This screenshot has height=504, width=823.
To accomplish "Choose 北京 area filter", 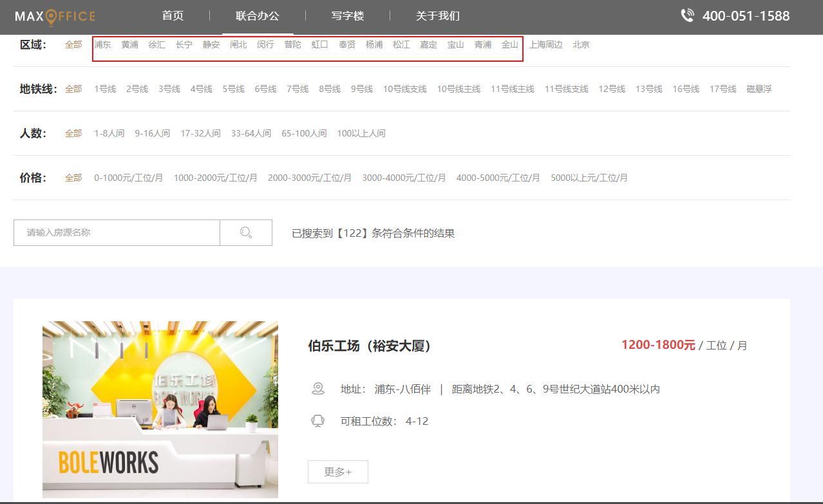I will [581, 44].
